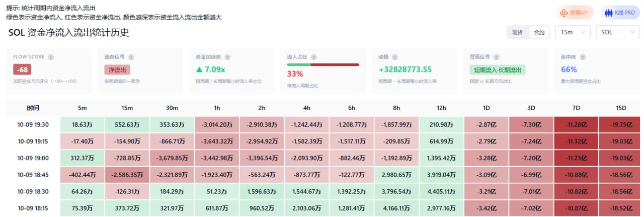Click the -402.44万 cell
644x217 pixels.
point(83,175)
